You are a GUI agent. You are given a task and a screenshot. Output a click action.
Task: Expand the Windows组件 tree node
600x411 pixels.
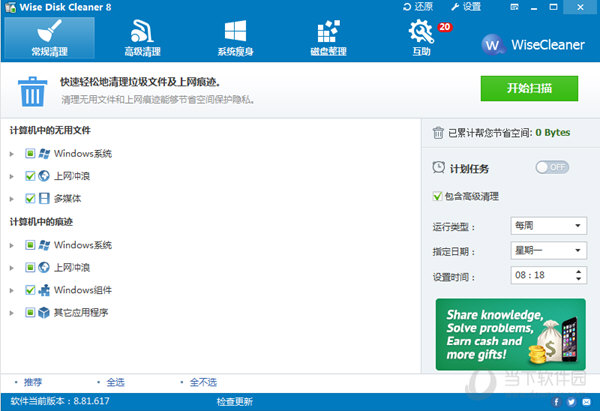[11, 290]
